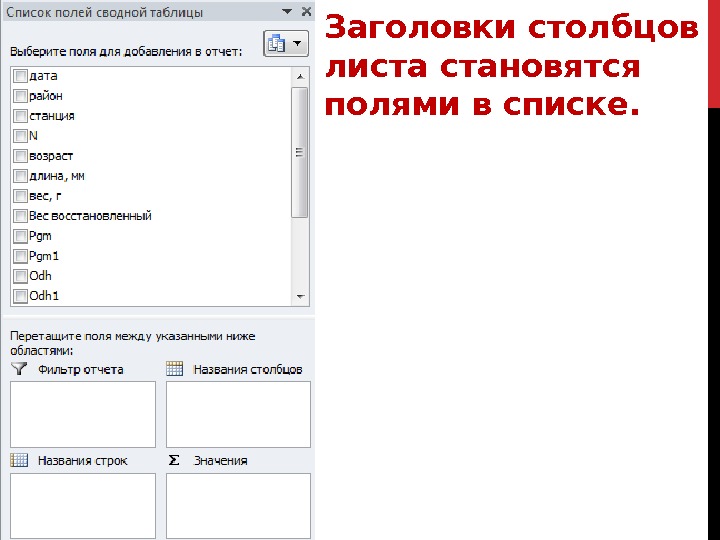Check the Pgm field checkbox
The image size is (720, 540).
point(20,236)
